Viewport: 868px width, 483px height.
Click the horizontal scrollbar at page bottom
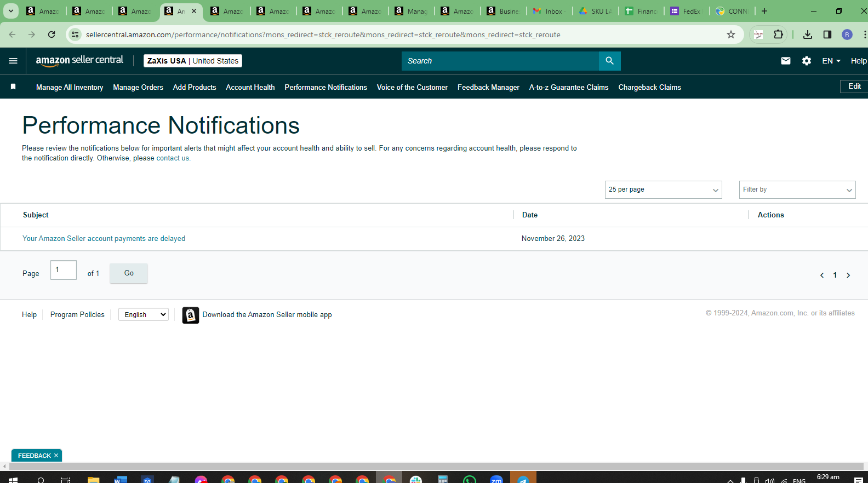(x=436, y=466)
